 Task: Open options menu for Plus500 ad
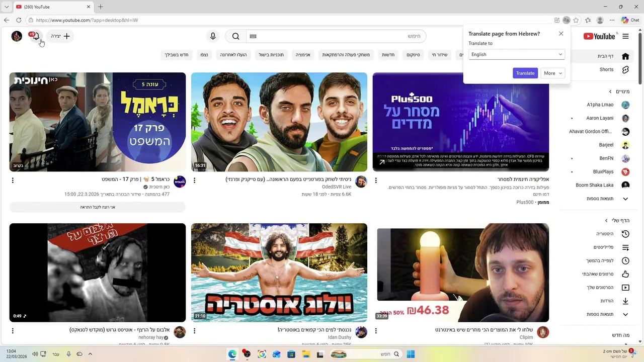click(376, 180)
